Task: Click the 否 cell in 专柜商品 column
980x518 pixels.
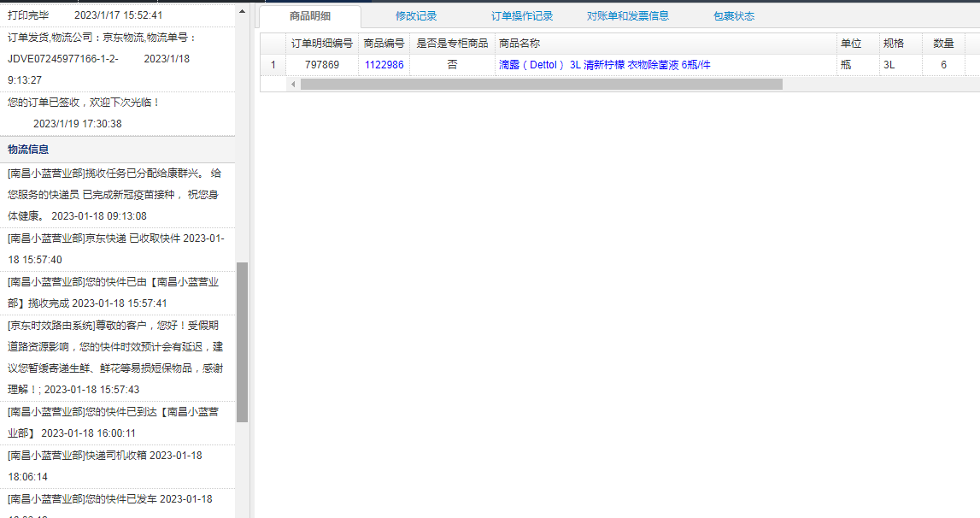Action: (453, 65)
